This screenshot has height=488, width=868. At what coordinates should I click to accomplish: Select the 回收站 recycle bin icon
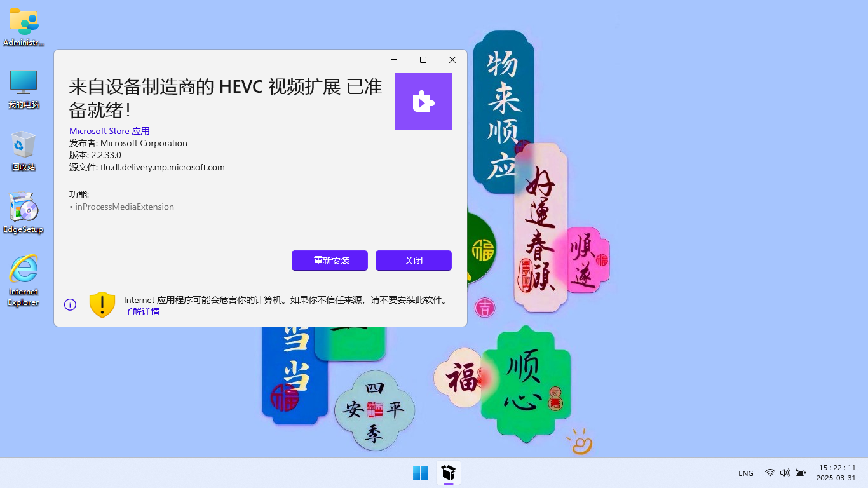[24, 151]
